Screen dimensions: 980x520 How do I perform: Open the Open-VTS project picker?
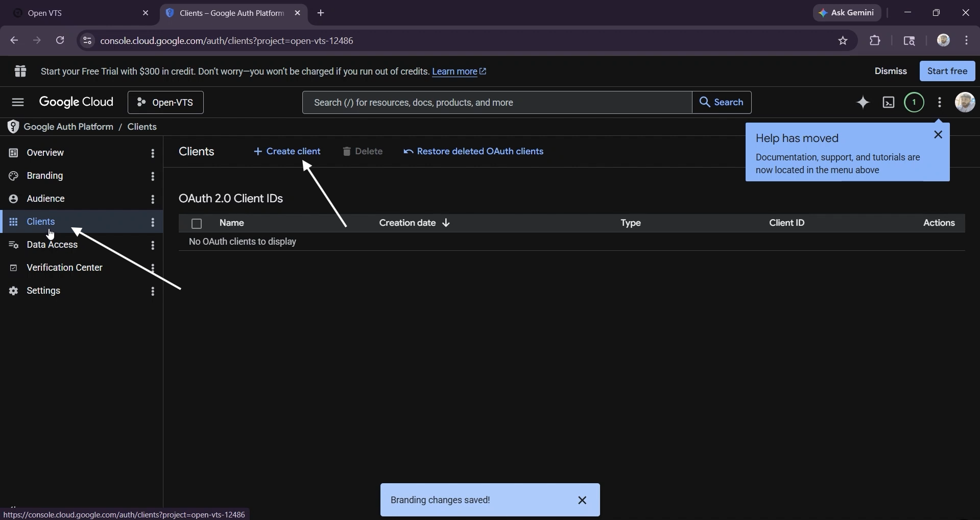pos(165,103)
